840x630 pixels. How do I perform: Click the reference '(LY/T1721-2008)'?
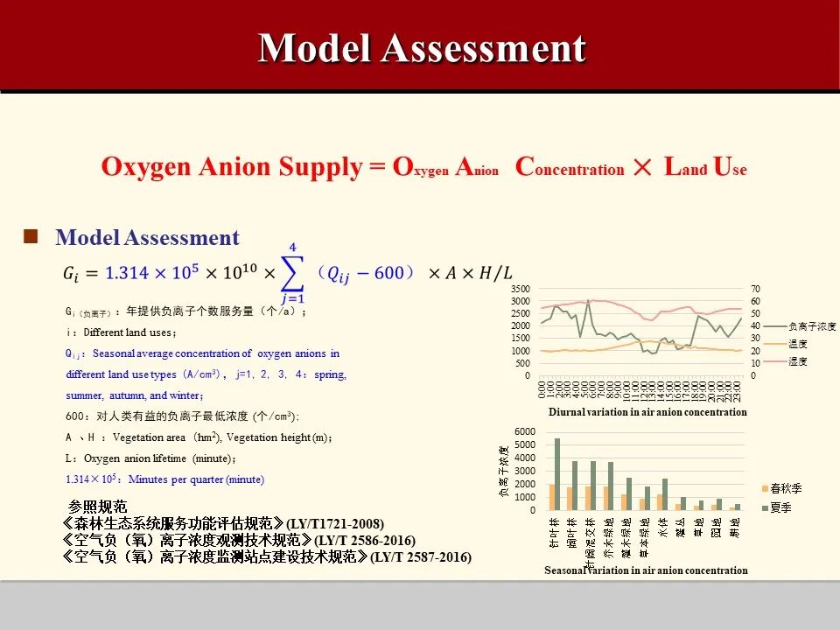tap(335, 523)
